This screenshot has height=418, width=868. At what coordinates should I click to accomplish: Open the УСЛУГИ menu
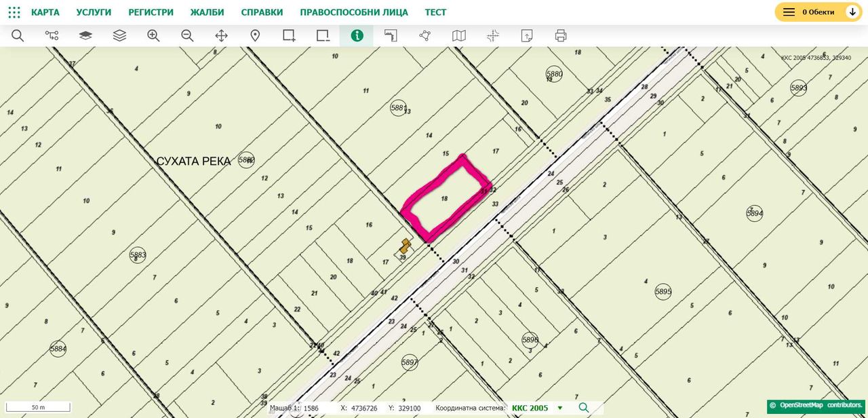[94, 12]
